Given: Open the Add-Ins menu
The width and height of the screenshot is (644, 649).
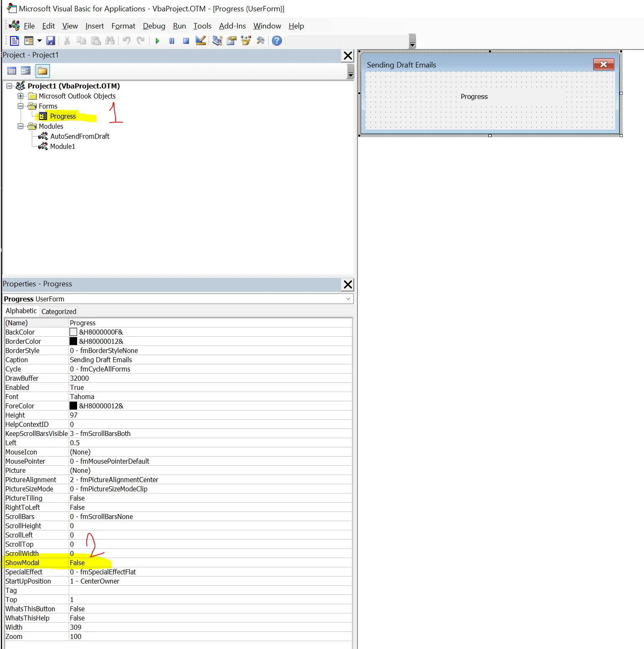Looking at the screenshot, I should click(x=233, y=26).
